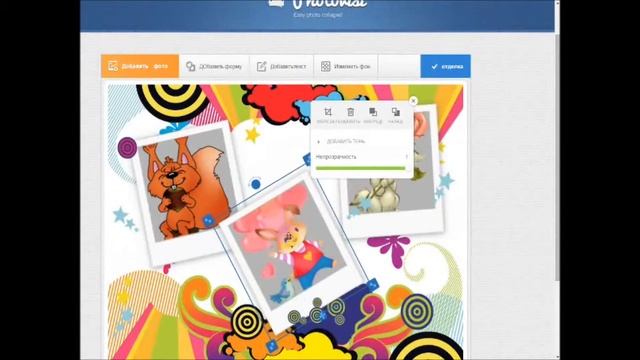Click the Add text toolbar button
Viewport: 640px width, 360px height.
tap(281, 66)
